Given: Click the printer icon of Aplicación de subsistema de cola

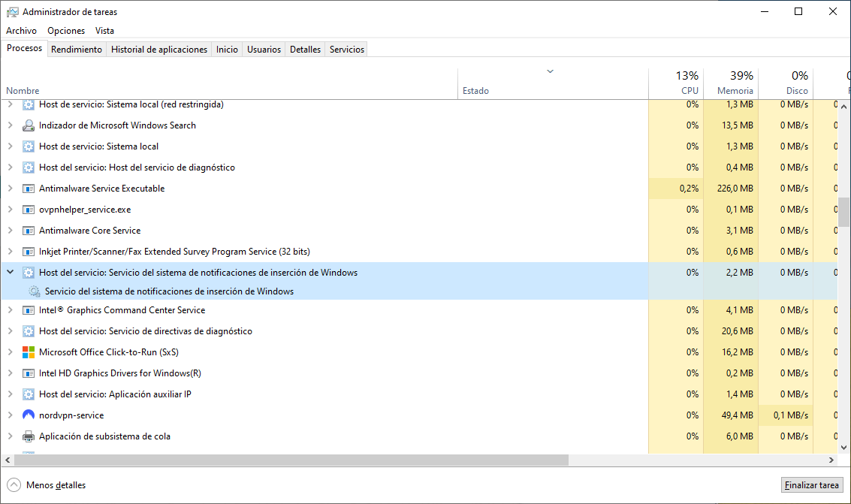Looking at the screenshot, I should point(29,436).
